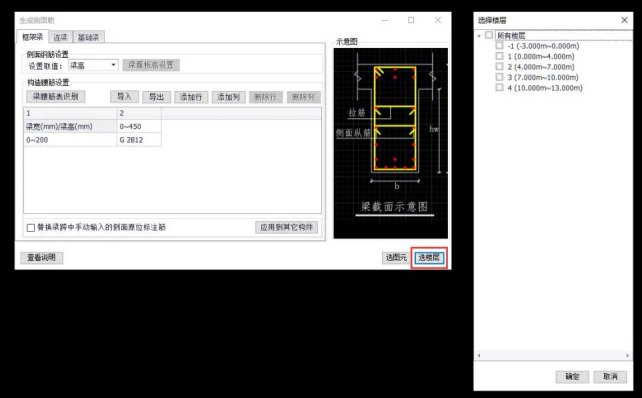Close the 选择楼层 floor selection panel
Image resolution: width=642 pixels, height=398 pixels.
click(624, 20)
